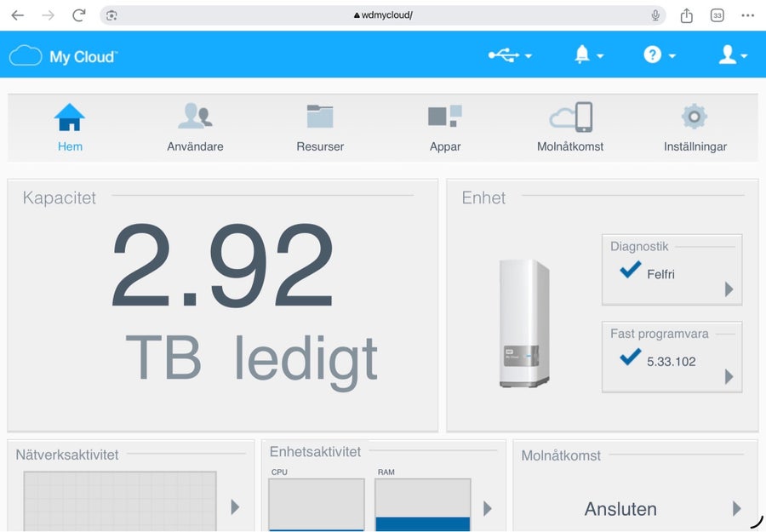Image resolution: width=766 pixels, height=532 pixels.
Task: Click the browser back arrow
Action: tap(18, 15)
